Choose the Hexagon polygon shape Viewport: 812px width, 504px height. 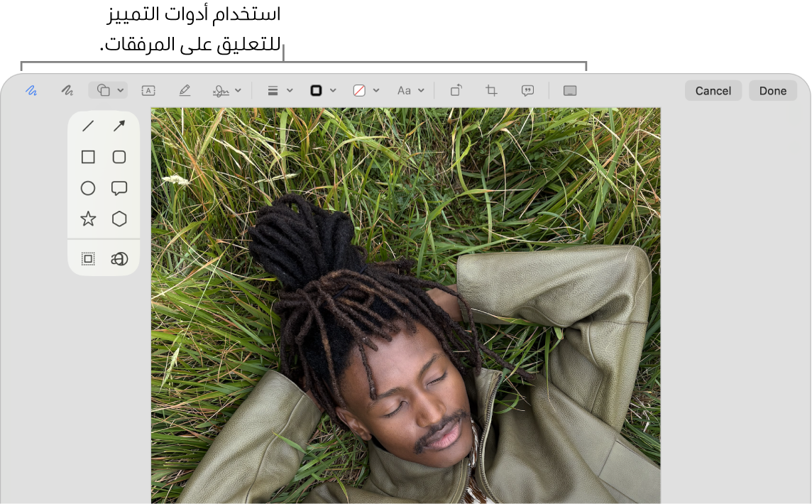119,219
